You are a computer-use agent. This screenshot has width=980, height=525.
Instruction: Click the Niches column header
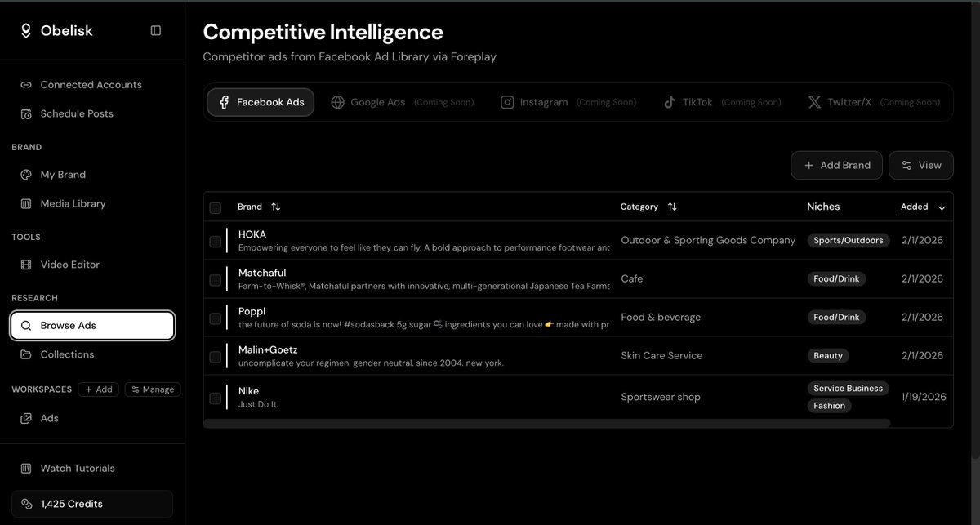[x=823, y=207]
